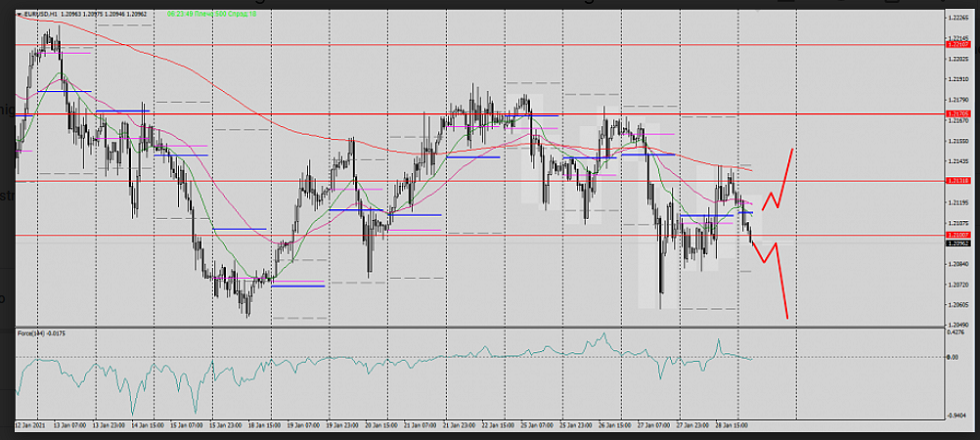980x440 pixels.
Task: Click the Force(144) indicator label
Action: [x=31, y=333]
